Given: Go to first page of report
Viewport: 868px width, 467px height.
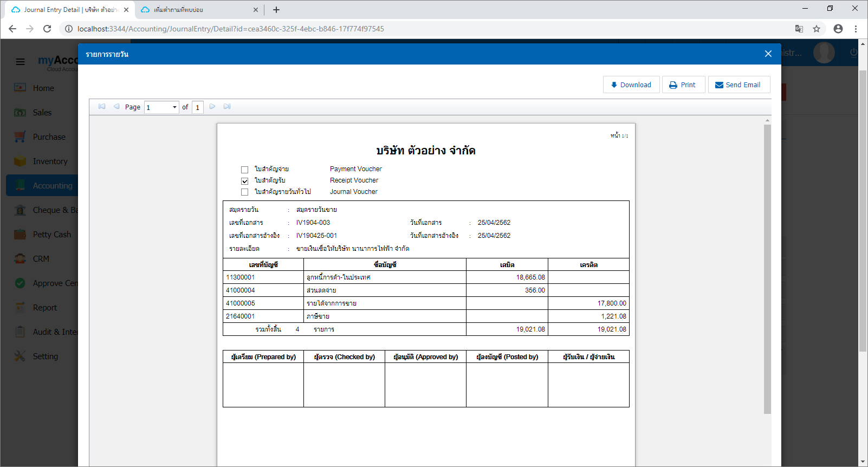Looking at the screenshot, I should click(x=102, y=107).
